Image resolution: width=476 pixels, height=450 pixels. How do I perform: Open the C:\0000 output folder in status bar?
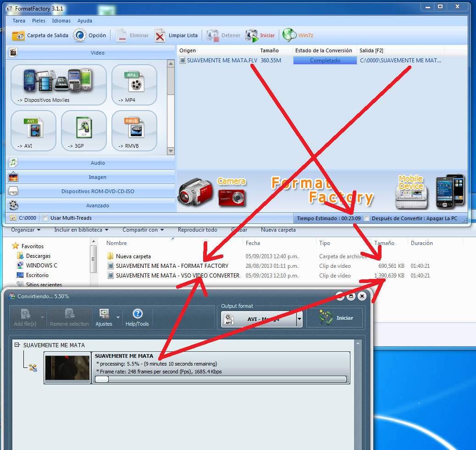tap(23, 218)
